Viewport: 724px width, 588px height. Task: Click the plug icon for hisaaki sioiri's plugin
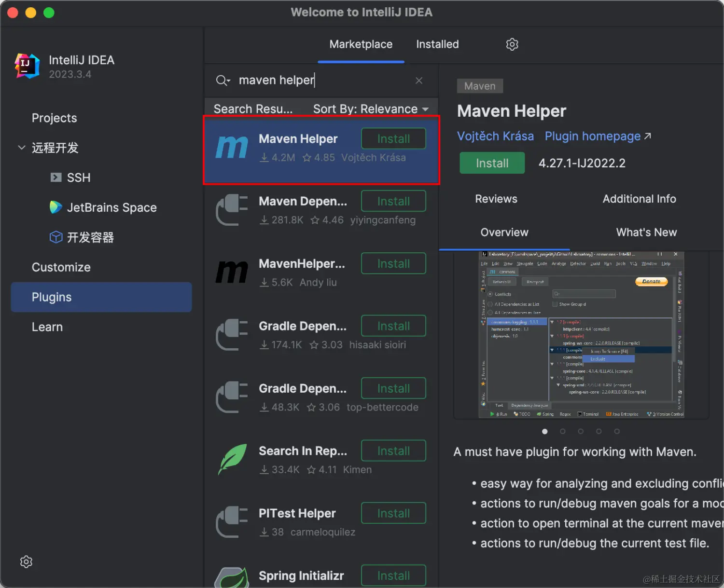point(232,334)
